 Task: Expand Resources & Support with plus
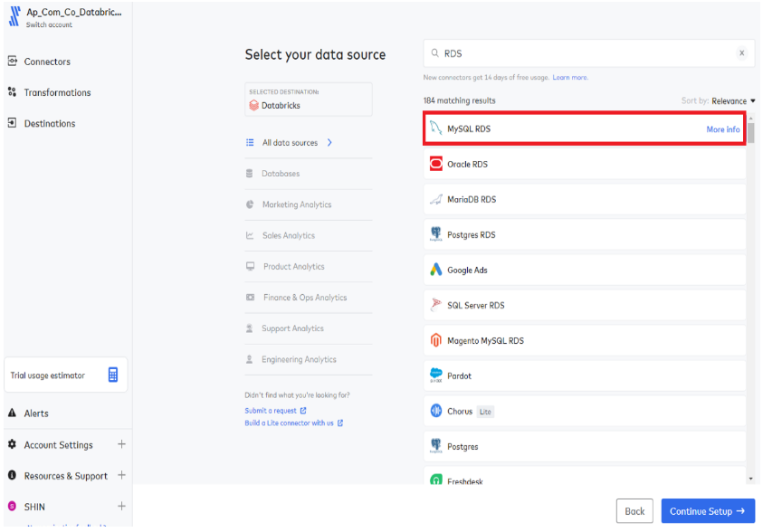coord(121,475)
